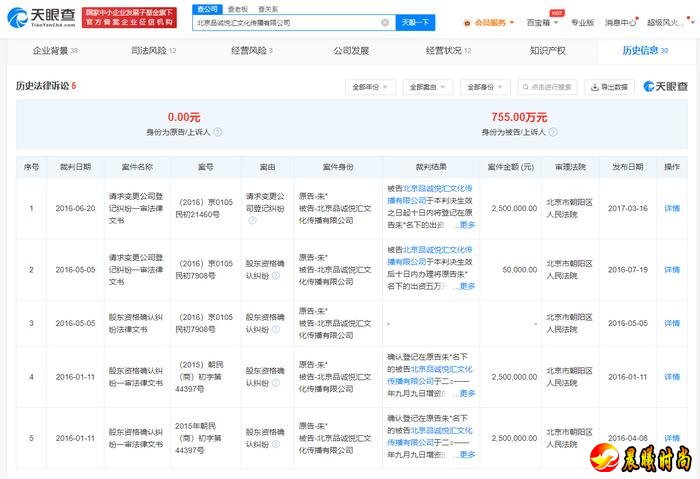The image size is (700, 479).
Task: Click the 导出数据 export button
Action: click(609, 87)
